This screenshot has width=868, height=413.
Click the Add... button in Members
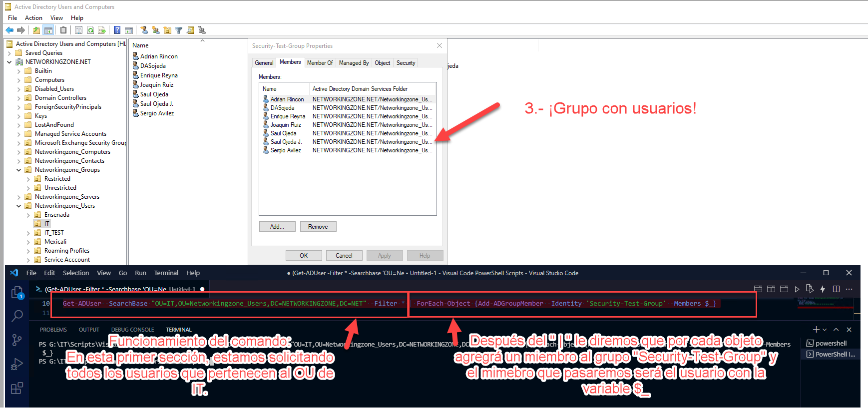[x=277, y=227]
